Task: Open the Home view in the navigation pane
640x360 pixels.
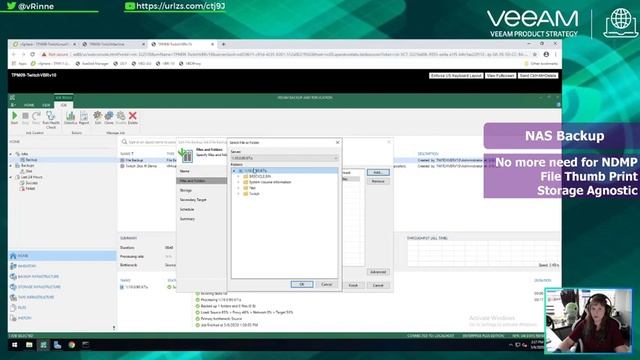Action: coord(62,256)
